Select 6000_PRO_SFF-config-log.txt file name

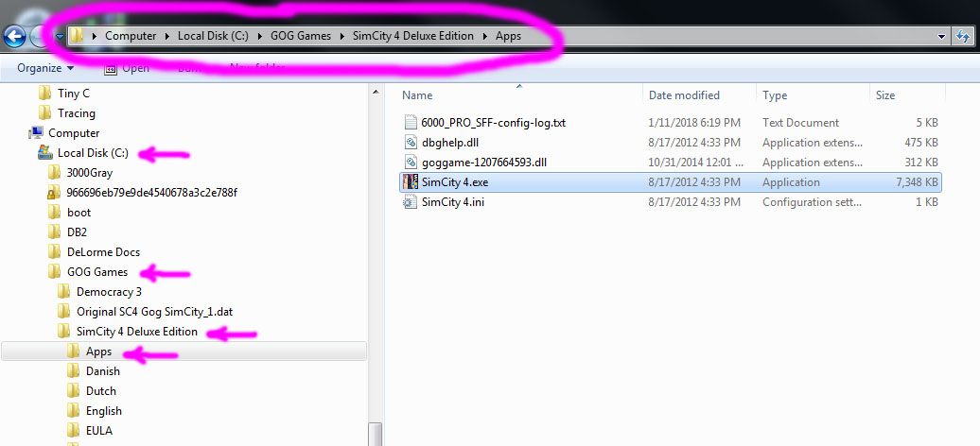coord(494,123)
